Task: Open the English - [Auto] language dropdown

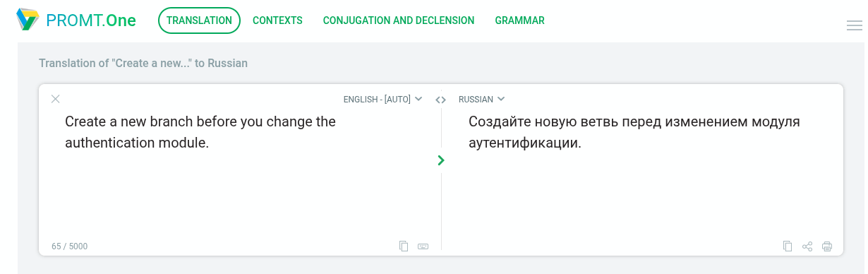Action: point(382,100)
